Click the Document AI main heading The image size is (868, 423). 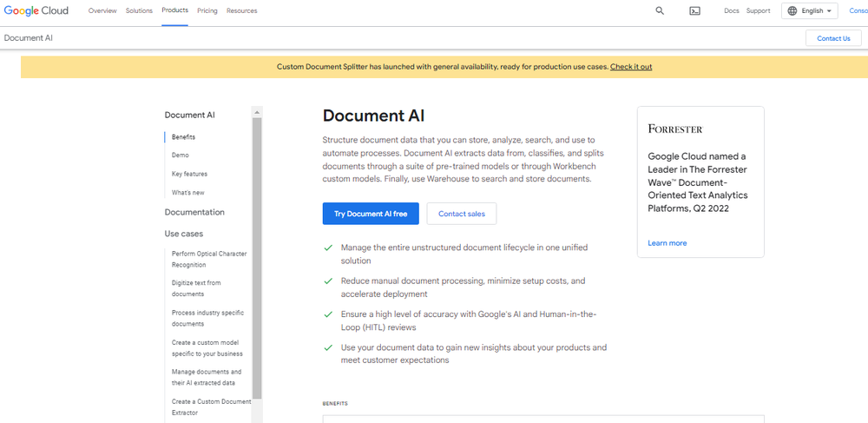point(373,116)
